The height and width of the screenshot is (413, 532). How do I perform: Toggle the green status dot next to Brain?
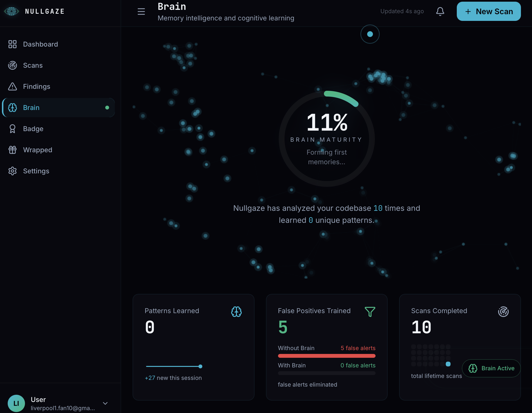[x=107, y=107]
